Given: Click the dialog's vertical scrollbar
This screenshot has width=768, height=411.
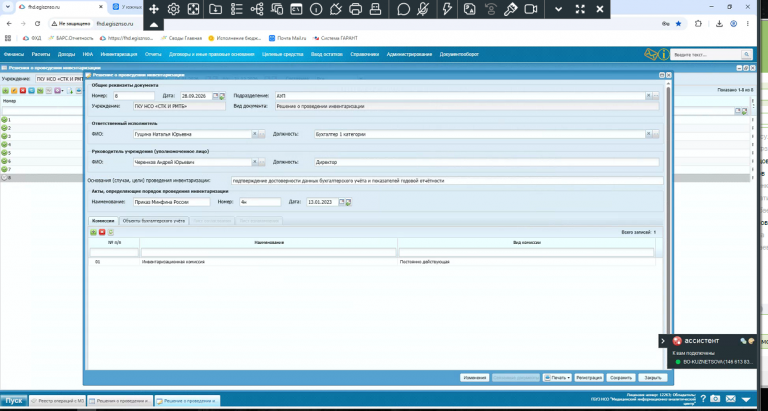Looking at the screenshot, I should 668,211.
